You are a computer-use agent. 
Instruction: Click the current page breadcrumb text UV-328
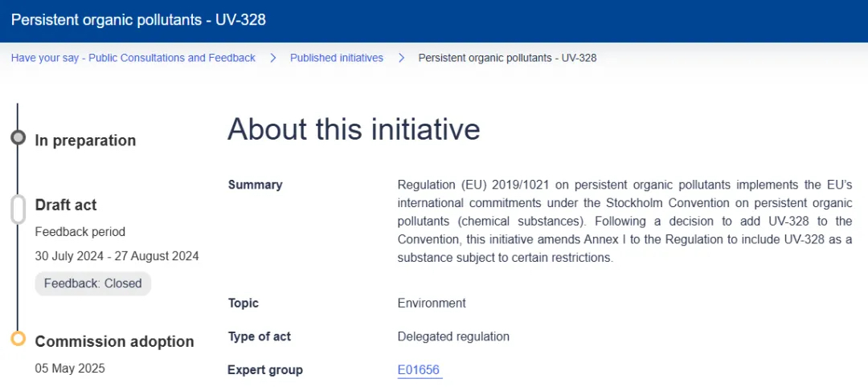[x=507, y=58]
